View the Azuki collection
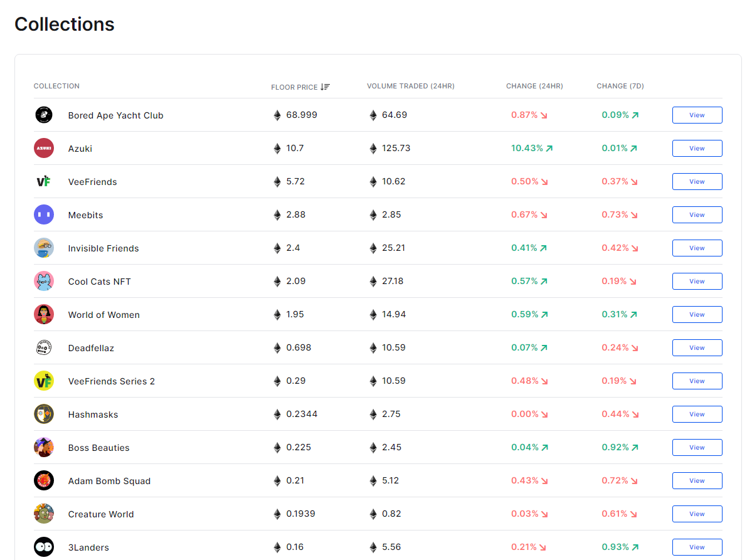752x560 pixels. 697,148
